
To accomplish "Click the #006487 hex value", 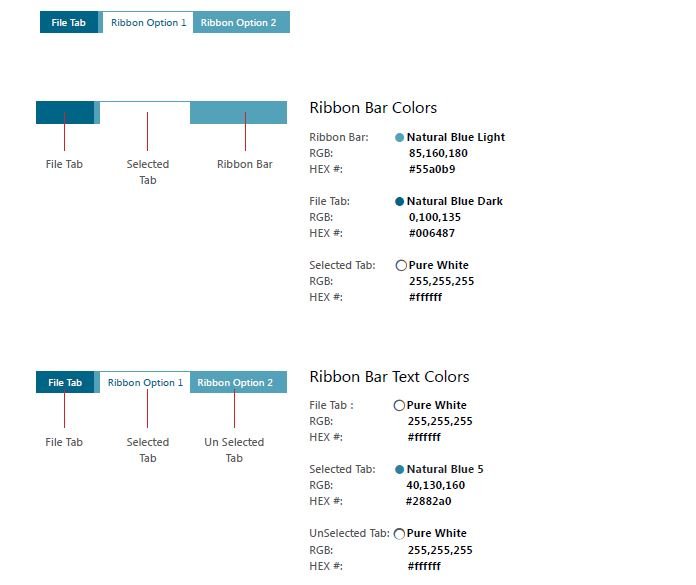I will [x=432, y=233].
